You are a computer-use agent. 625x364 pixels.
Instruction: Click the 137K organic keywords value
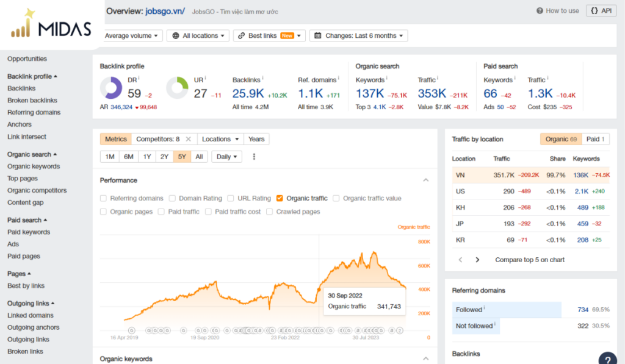369,93
